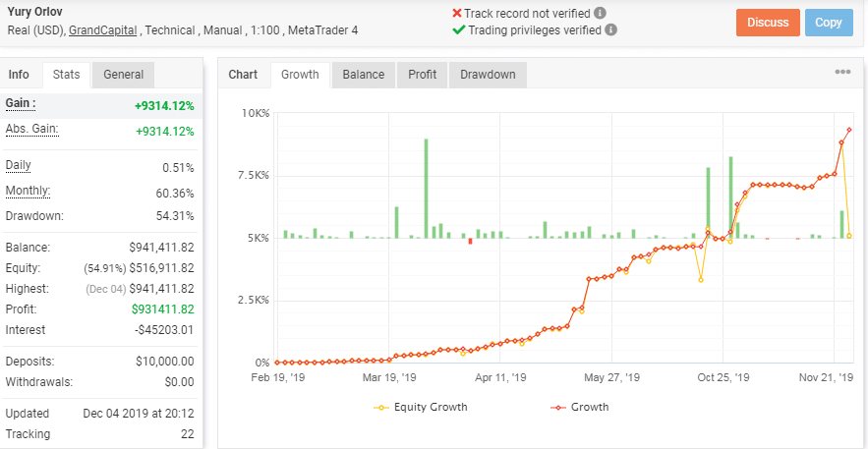
Task: Click the Equity value $516,911.82
Action: tap(161, 268)
